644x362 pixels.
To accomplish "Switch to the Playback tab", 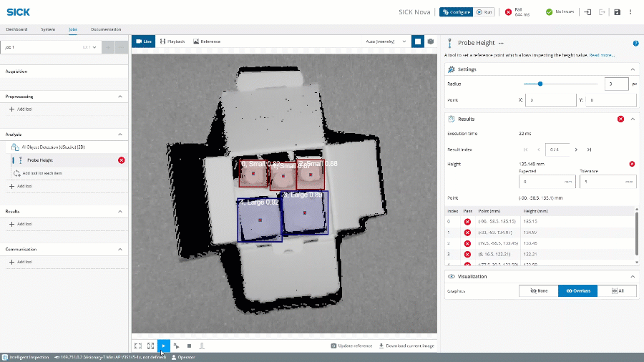I will tap(172, 41).
